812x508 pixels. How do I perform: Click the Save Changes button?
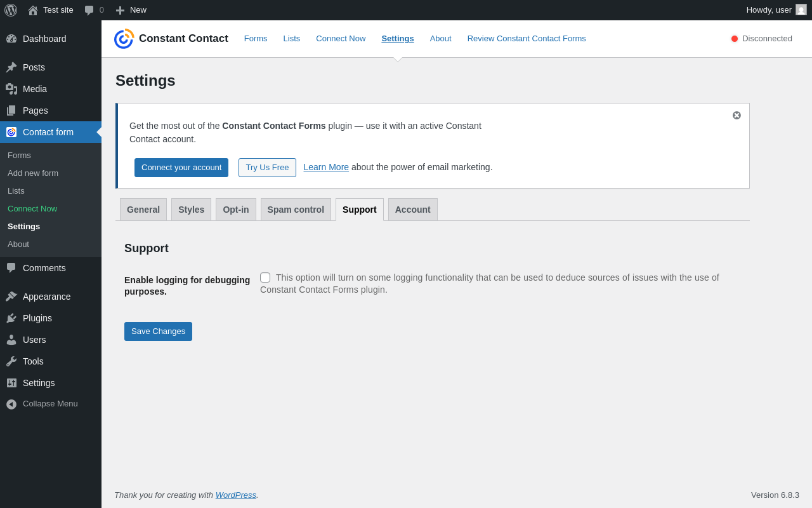158,331
